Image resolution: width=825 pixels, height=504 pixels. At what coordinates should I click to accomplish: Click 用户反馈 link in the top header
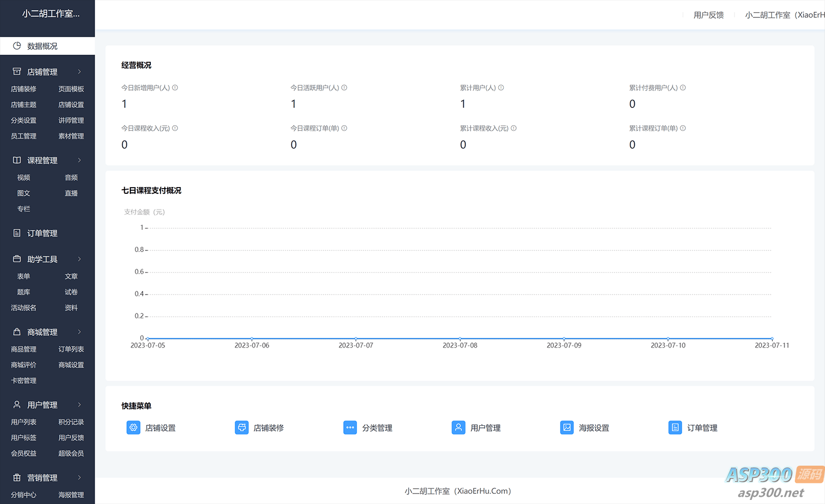(708, 15)
